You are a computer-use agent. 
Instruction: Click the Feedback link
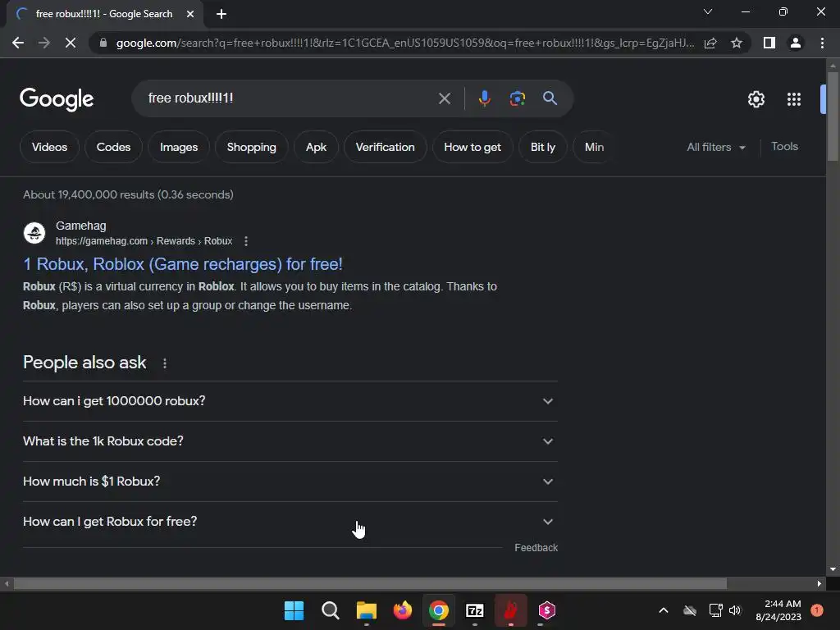(x=536, y=547)
